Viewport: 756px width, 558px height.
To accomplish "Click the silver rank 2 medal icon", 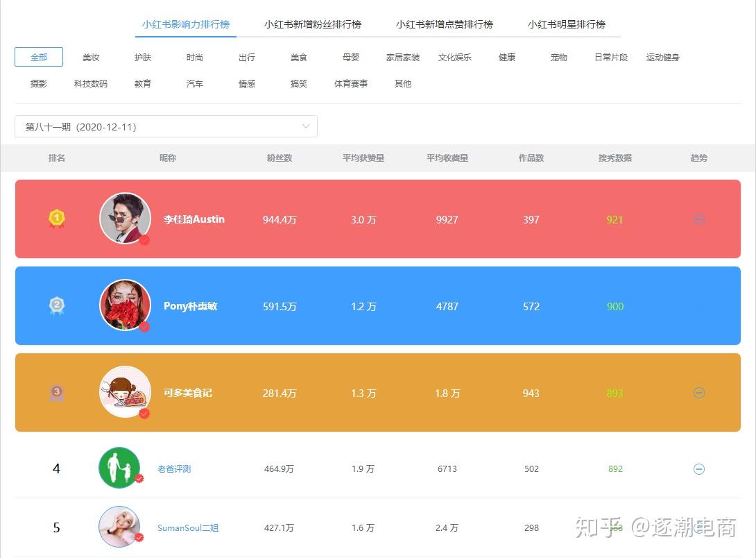I will [57, 305].
